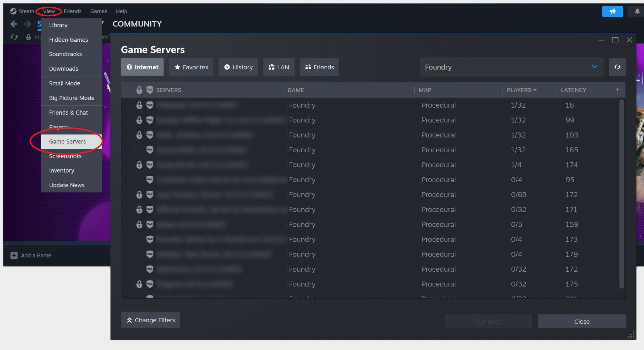
Task: Click the refresh servers icon beside the Foundry dropdown
Action: pos(617,67)
